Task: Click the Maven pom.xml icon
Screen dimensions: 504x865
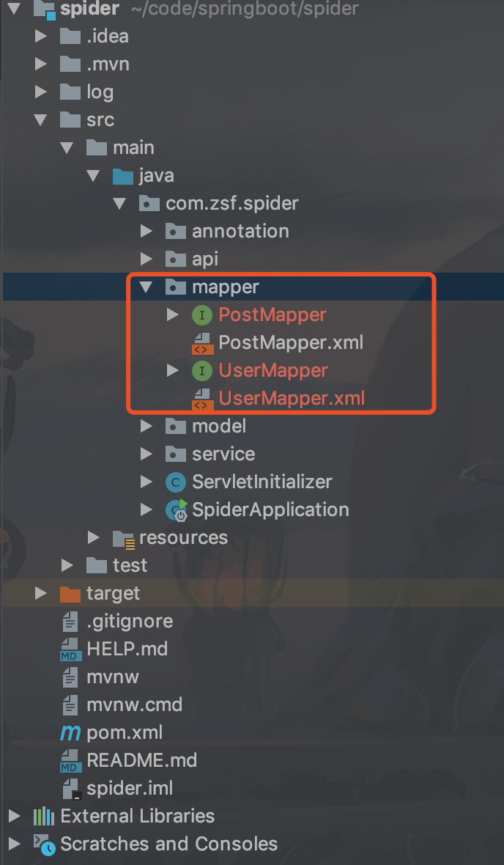Action: pos(70,732)
